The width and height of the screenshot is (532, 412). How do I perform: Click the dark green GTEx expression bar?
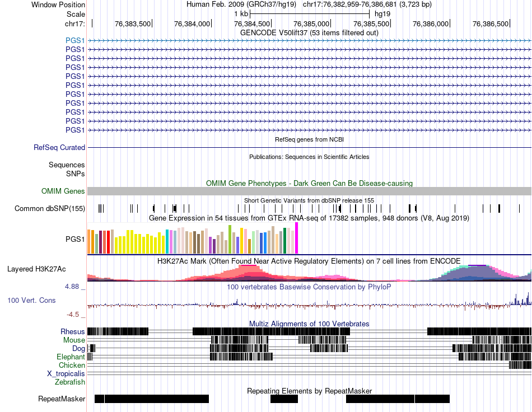pyautogui.click(x=284, y=241)
